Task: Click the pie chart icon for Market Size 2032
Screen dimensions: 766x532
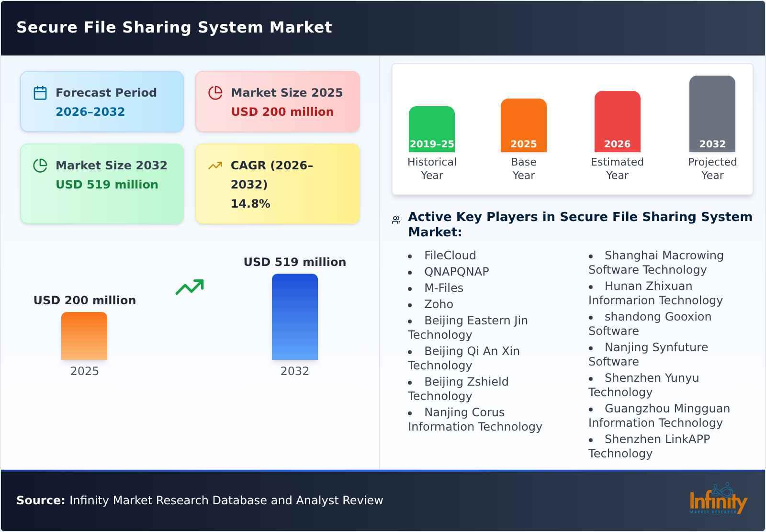Action: click(x=40, y=166)
